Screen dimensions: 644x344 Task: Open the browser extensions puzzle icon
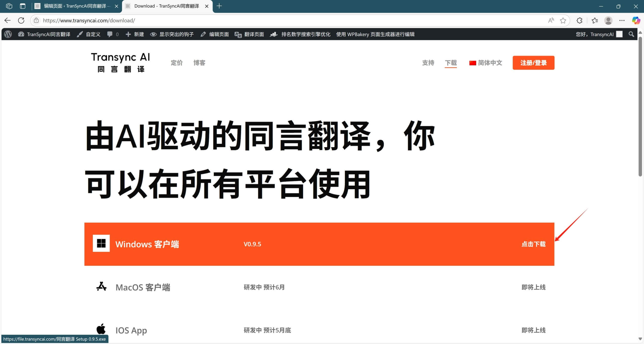click(580, 20)
